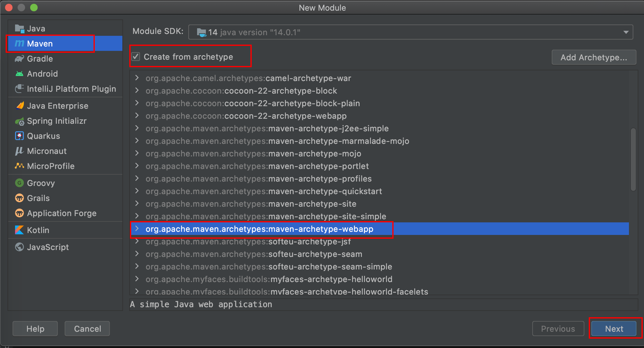This screenshot has width=644, height=348.
Task: Click the Previous button
Action: tap(558, 329)
